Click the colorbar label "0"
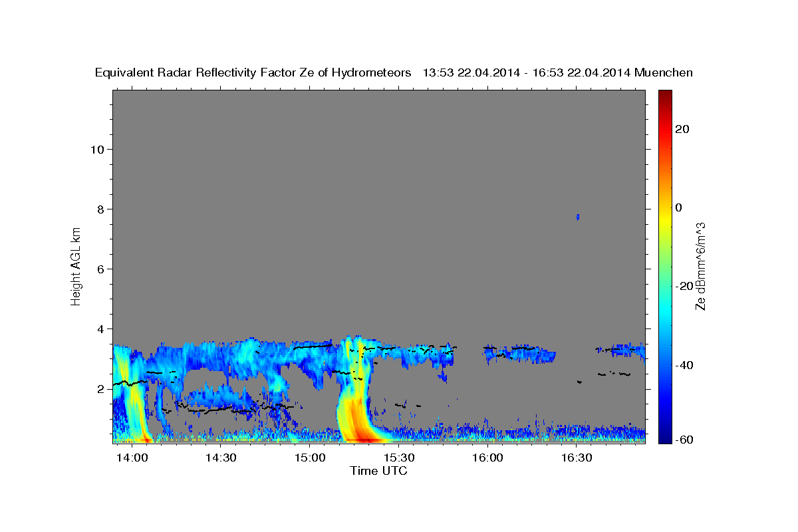The image size is (798, 532). click(678, 207)
